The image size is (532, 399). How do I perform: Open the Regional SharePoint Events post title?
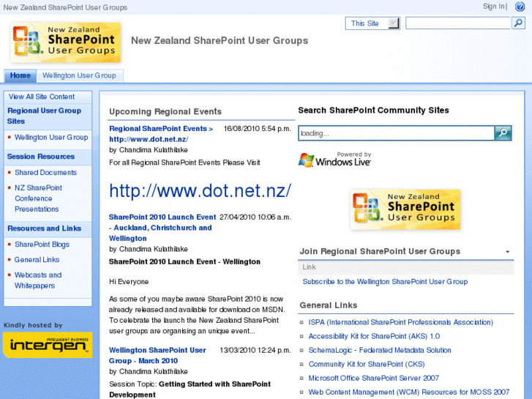pyautogui.click(x=161, y=134)
